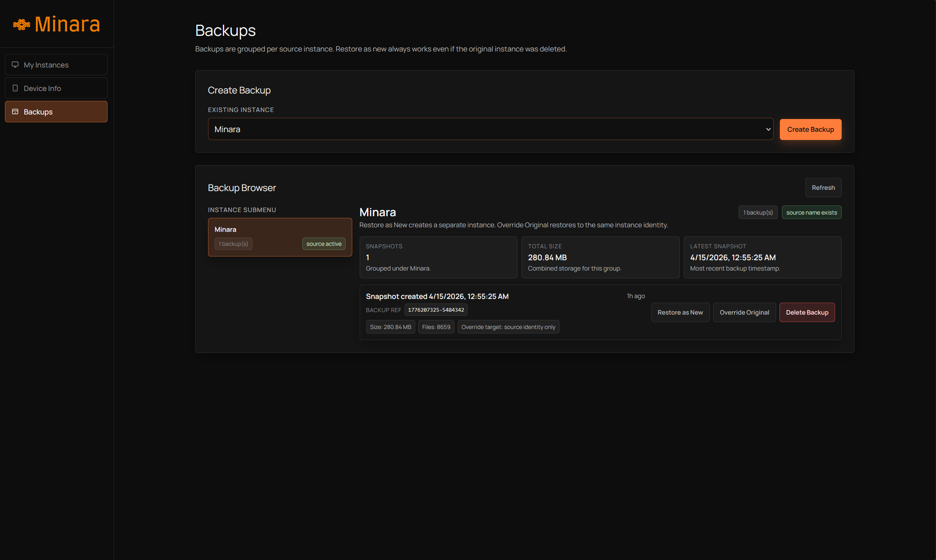Click the source active badge
This screenshot has width=936, height=560.
coord(324,244)
